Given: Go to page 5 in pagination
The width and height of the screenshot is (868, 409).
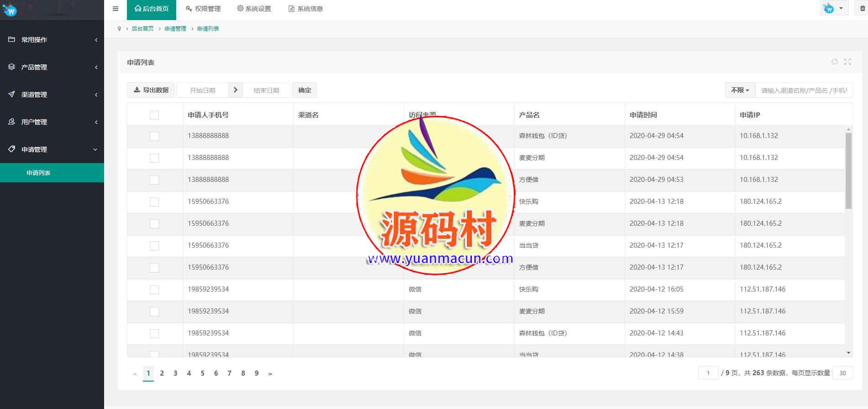Looking at the screenshot, I should click(x=202, y=373).
